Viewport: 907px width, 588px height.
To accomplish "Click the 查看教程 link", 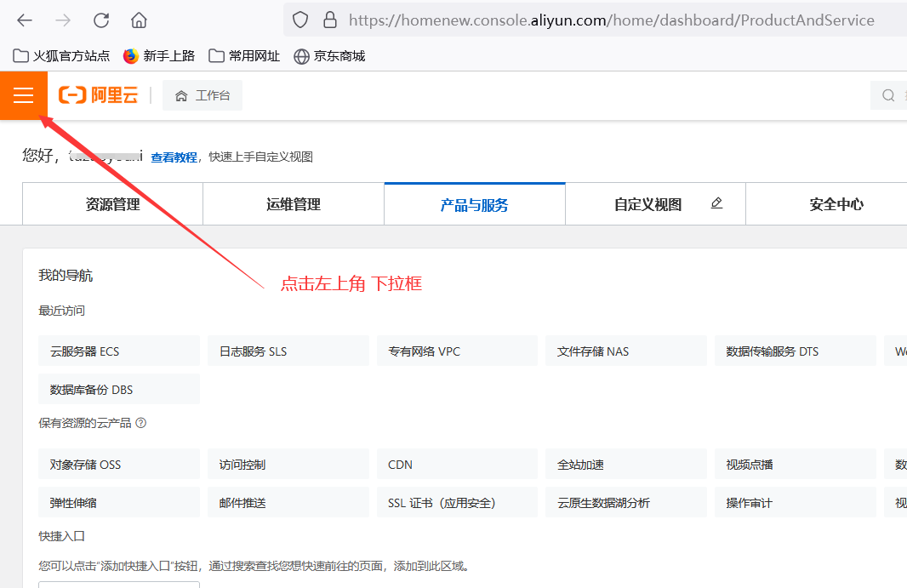I will [x=174, y=157].
